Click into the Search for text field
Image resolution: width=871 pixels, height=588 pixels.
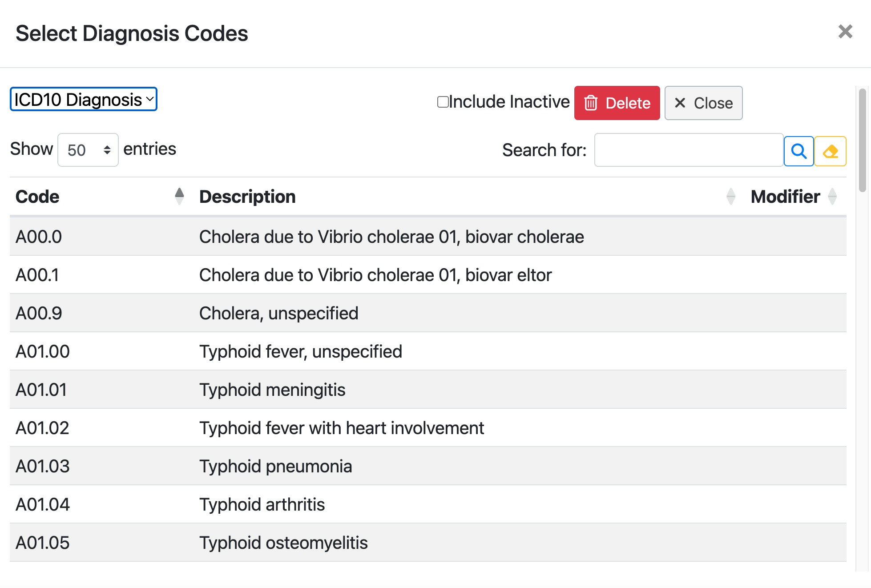(688, 150)
